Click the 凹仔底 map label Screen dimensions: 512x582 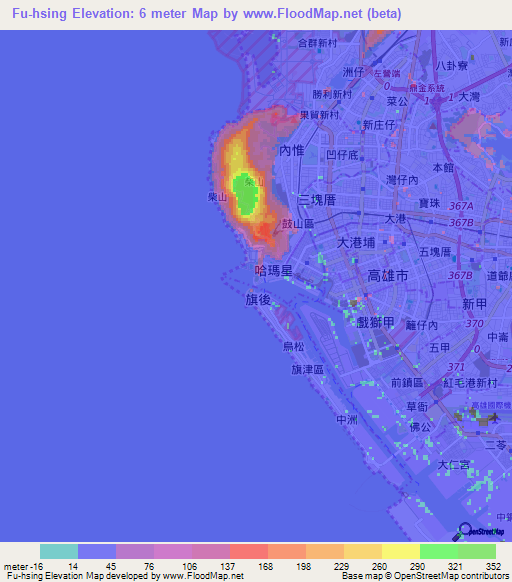(x=342, y=155)
